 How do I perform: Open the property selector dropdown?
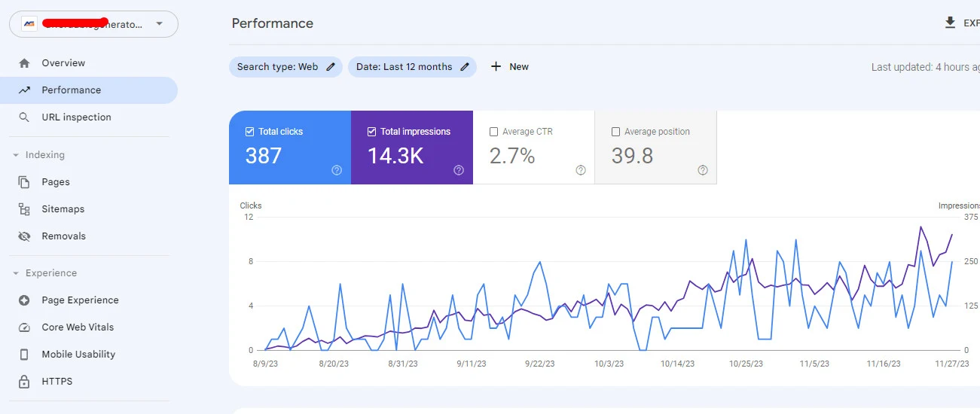[159, 24]
